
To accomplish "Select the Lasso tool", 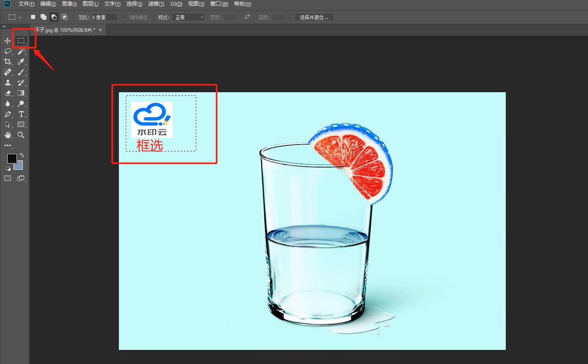I will click(8, 51).
